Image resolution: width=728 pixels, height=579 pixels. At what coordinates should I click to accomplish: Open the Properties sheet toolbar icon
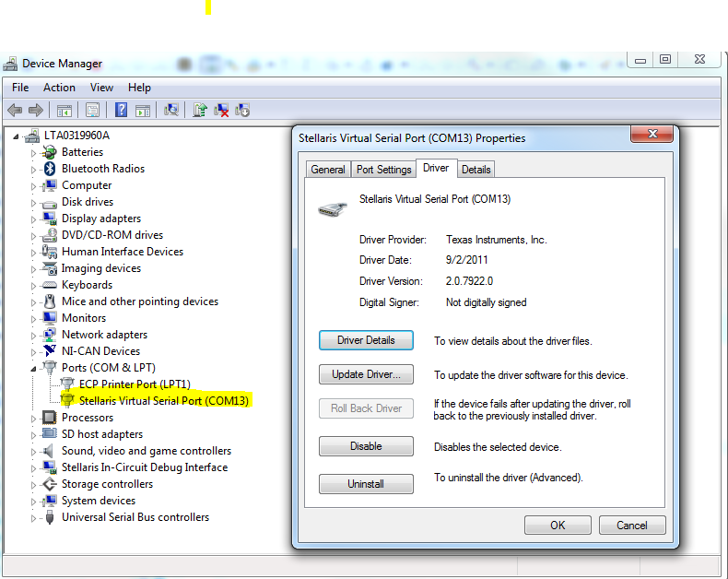[x=92, y=110]
